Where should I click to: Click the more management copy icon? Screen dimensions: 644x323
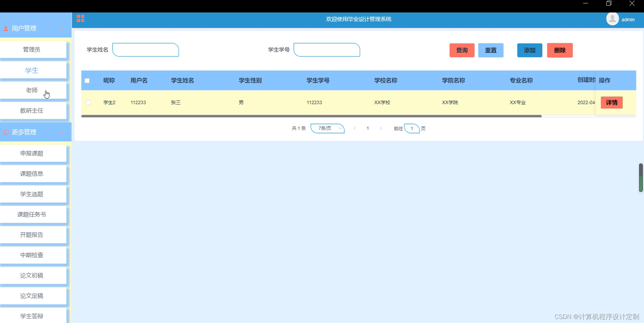click(6, 132)
